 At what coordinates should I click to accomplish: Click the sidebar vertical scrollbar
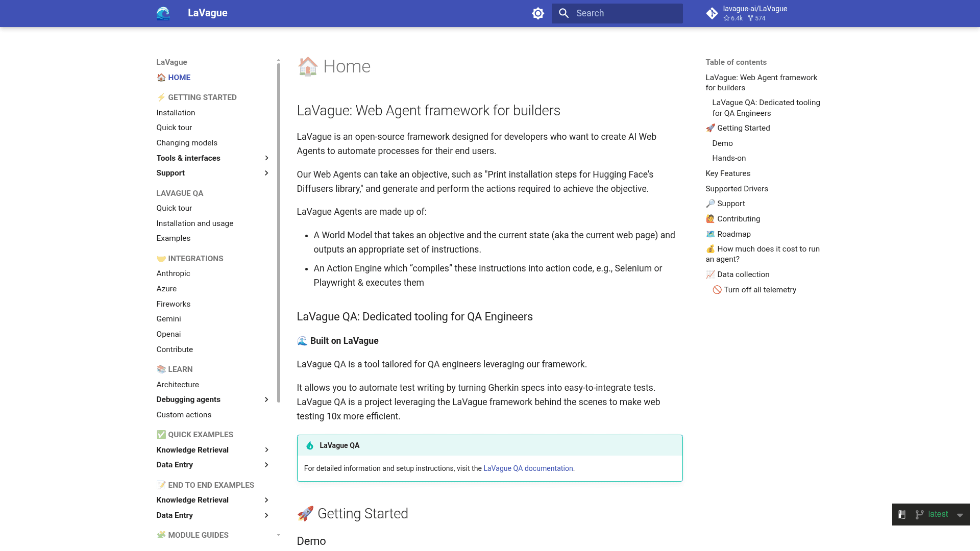tap(279, 232)
